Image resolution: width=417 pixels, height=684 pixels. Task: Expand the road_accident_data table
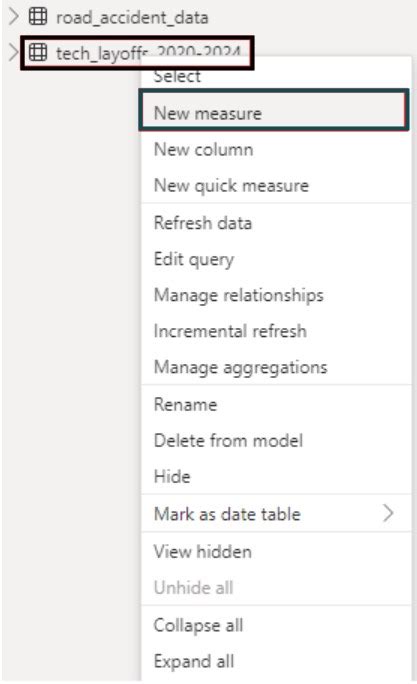[x=14, y=17]
